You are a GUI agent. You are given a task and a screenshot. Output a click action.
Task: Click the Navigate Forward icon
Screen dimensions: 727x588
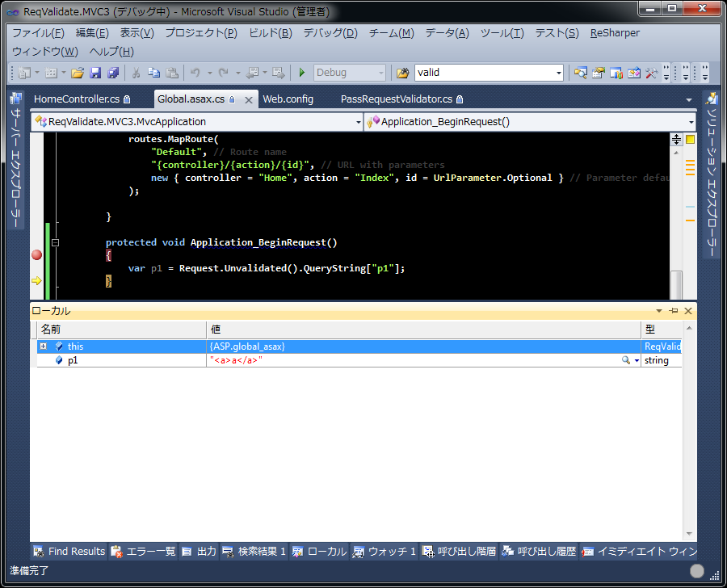click(x=278, y=73)
